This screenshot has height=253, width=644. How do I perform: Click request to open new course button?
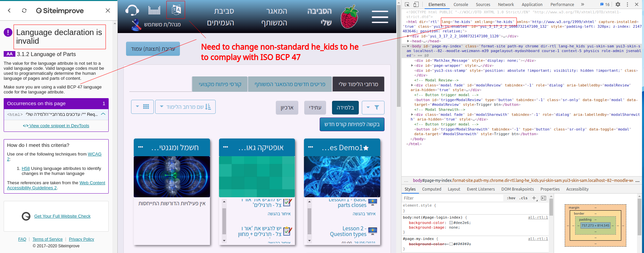(x=352, y=124)
